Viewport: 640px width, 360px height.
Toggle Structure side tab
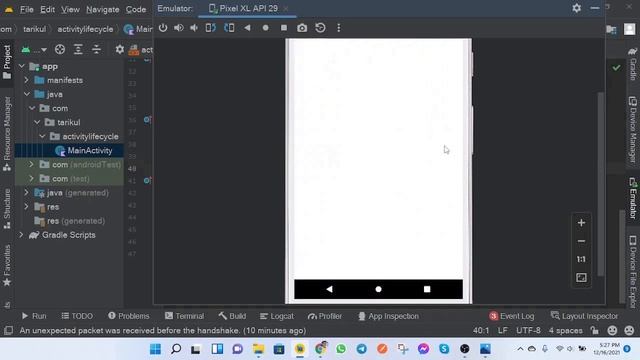pyautogui.click(x=7, y=209)
